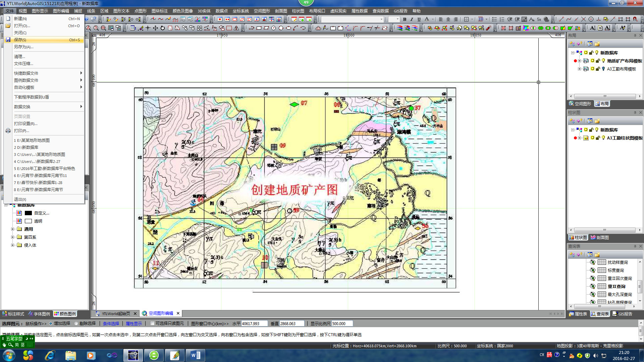The image size is (644, 362).
Task: Collapse 新数据库 node in 柱状图 panel
Action: [573, 130]
